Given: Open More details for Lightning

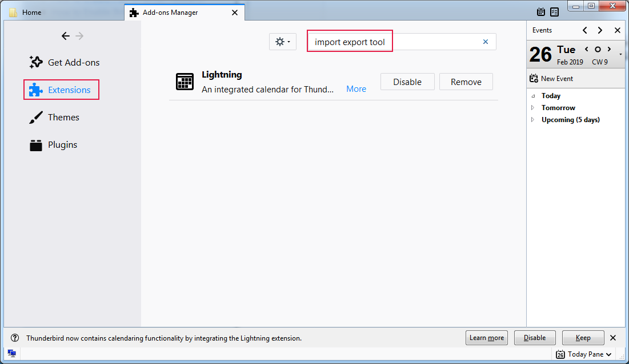Looking at the screenshot, I should pos(356,89).
